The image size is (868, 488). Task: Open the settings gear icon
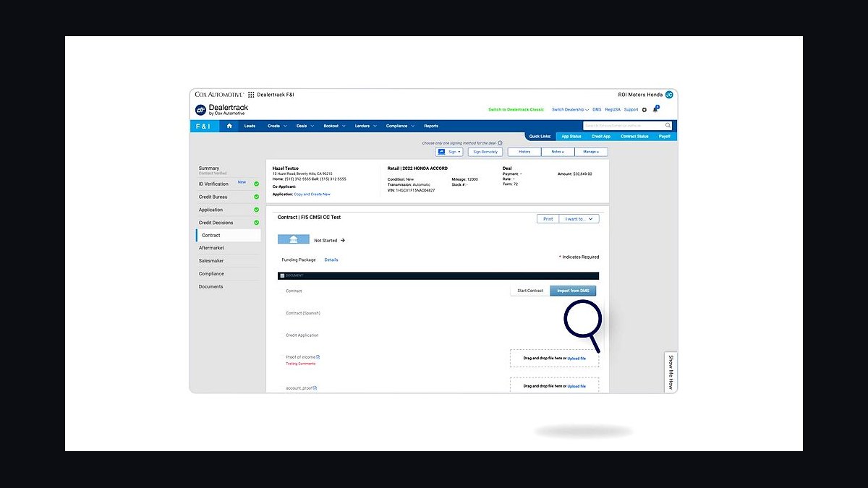click(644, 110)
